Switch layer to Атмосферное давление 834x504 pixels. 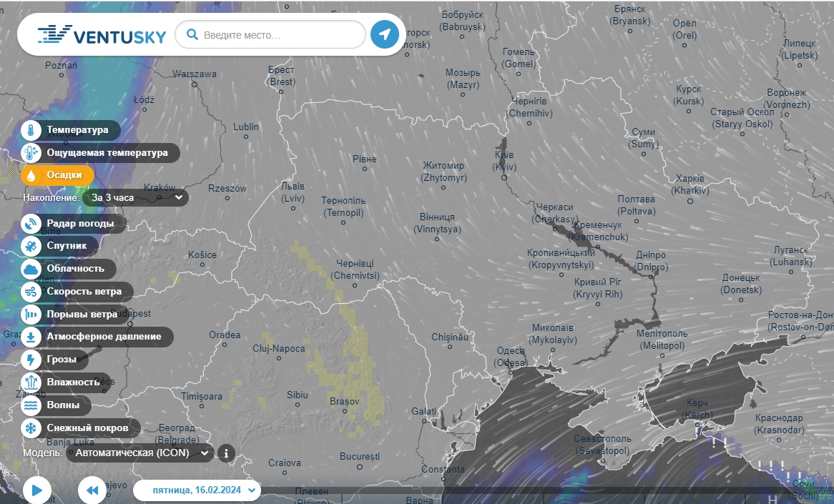coord(104,337)
